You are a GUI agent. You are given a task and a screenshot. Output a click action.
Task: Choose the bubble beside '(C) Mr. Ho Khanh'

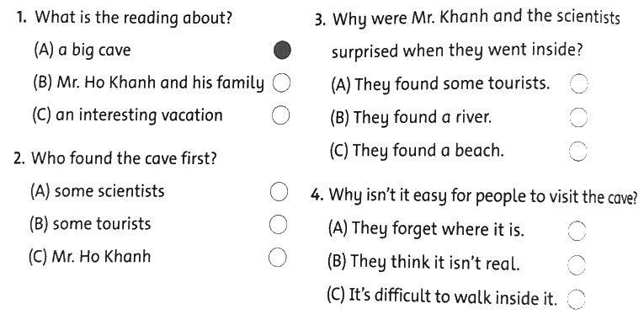click(x=277, y=257)
